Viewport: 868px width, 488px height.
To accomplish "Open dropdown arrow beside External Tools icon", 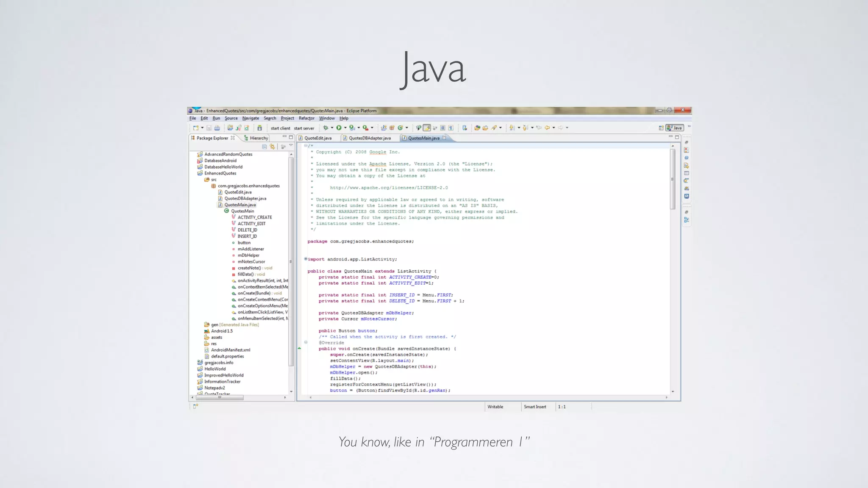I will point(372,128).
